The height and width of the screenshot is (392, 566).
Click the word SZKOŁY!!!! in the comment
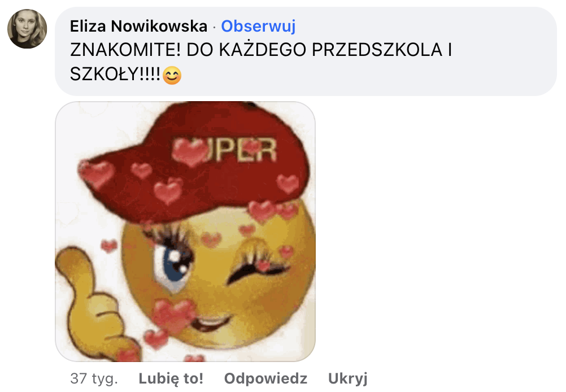115,75
